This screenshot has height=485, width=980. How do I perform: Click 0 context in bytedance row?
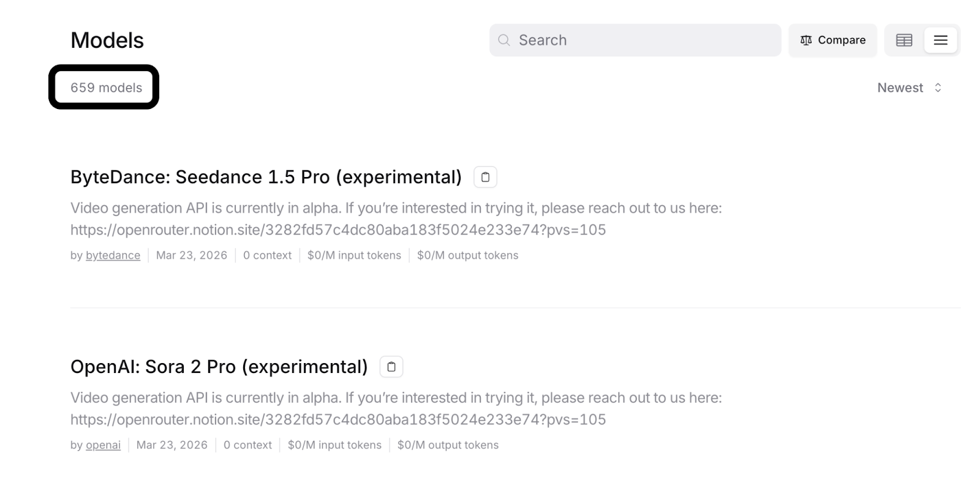click(x=267, y=255)
